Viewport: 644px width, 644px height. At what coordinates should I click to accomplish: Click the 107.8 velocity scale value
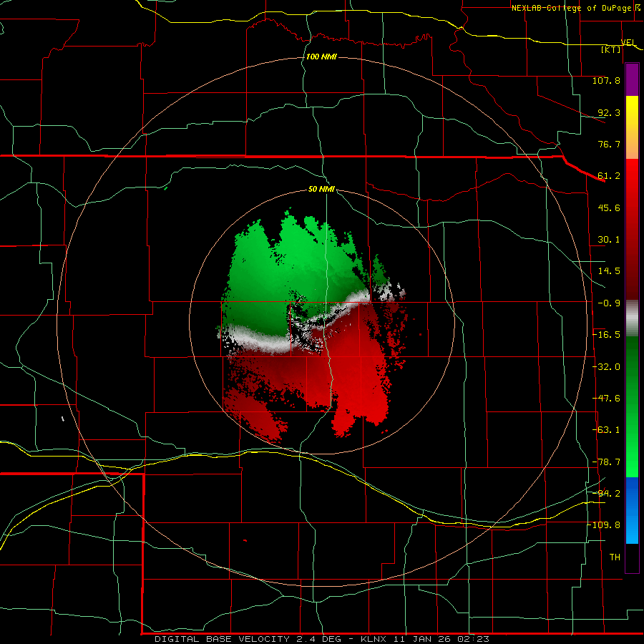606,80
